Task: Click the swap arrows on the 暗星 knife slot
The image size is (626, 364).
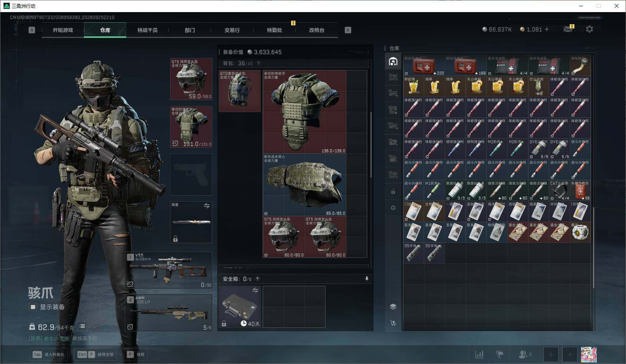Action: [x=207, y=205]
